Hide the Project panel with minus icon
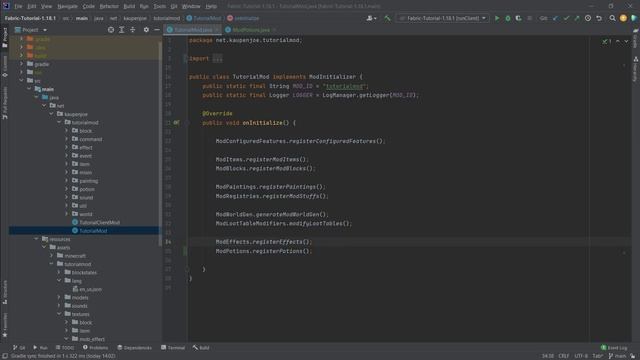 [157, 30]
